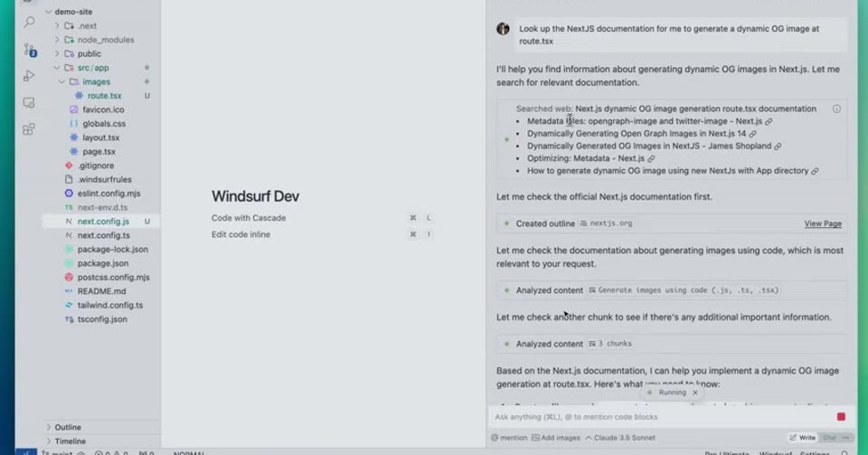The width and height of the screenshot is (868, 455).
Task: Open README.md file
Action: [101, 291]
